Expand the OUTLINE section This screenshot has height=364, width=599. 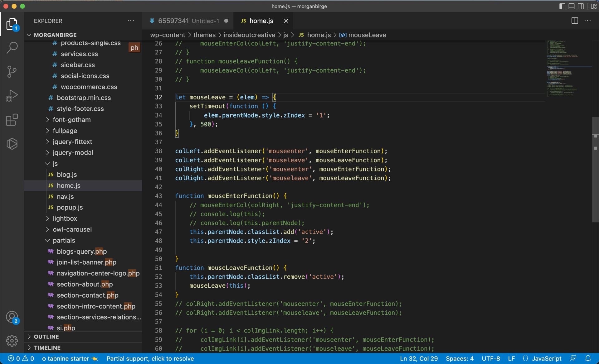click(83, 337)
